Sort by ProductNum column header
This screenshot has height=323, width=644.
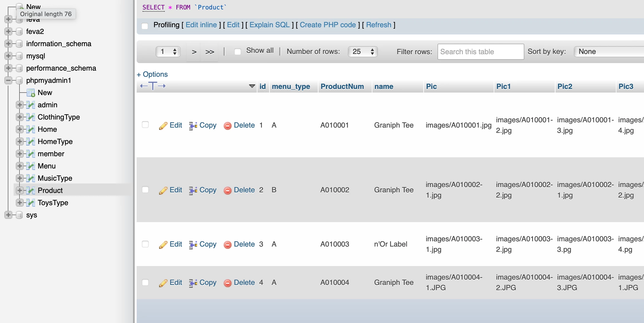[342, 87]
